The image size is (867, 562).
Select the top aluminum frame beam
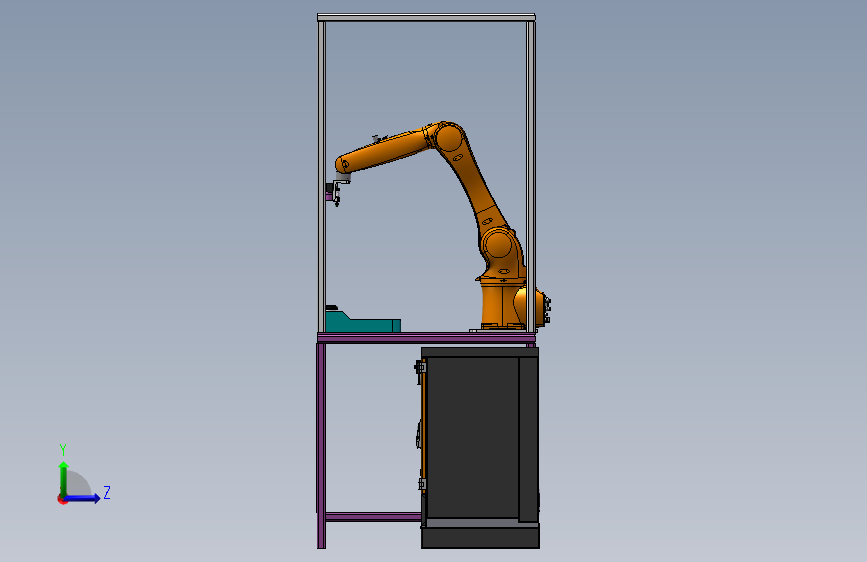coord(426,18)
